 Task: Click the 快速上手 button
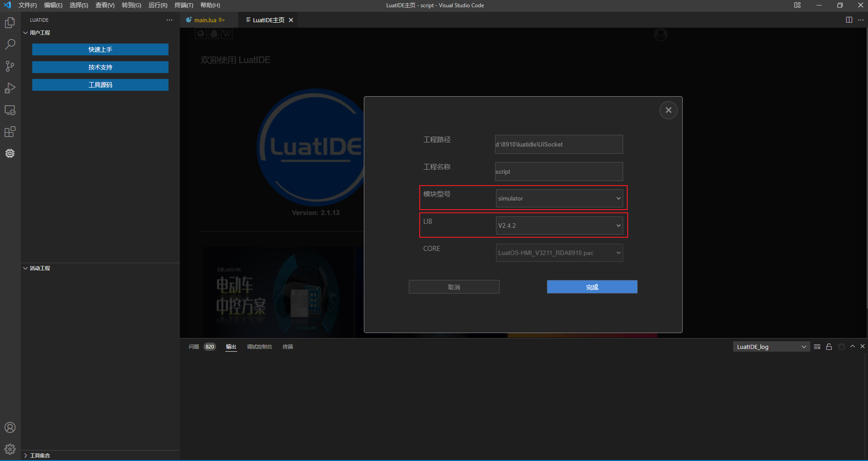click(x=100, y=49)
